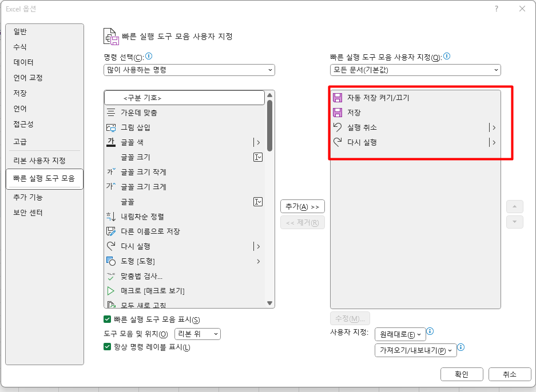Expand 도형 [도형] submenu arrow
The height and width of the screenshot is (392, 536).
tap(259, 261)
